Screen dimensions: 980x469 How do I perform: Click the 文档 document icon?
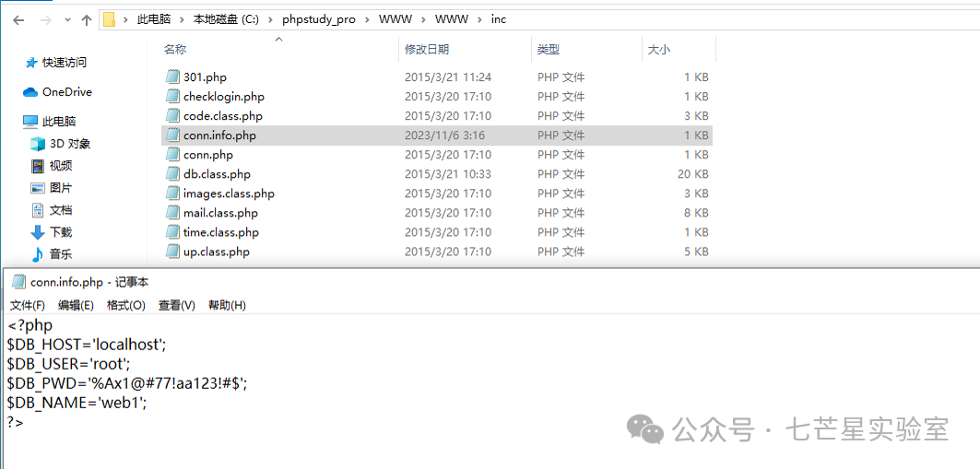(38, 210)
